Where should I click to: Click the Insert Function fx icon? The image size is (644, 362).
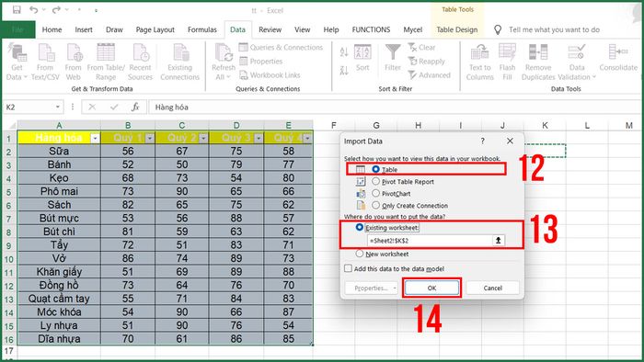point(135,107)
